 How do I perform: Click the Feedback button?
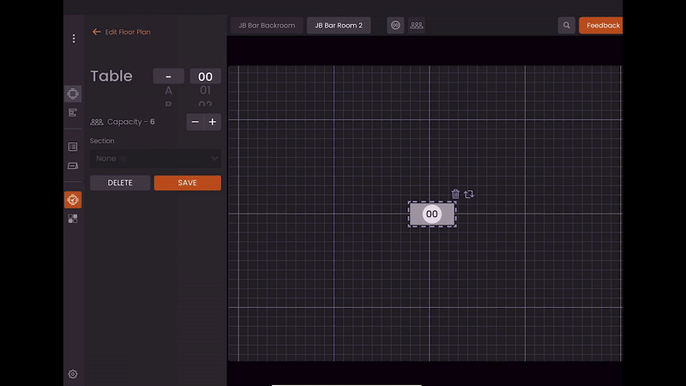point(601,25)
